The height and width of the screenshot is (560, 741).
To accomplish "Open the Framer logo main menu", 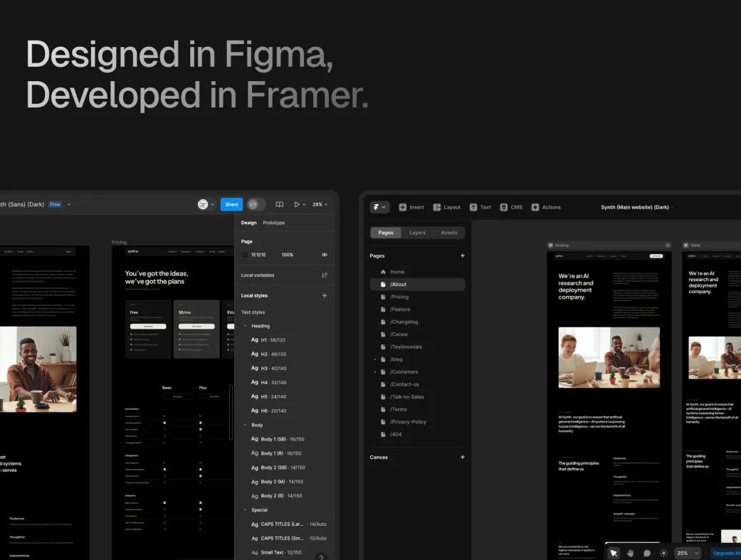I will pos(379,207).
